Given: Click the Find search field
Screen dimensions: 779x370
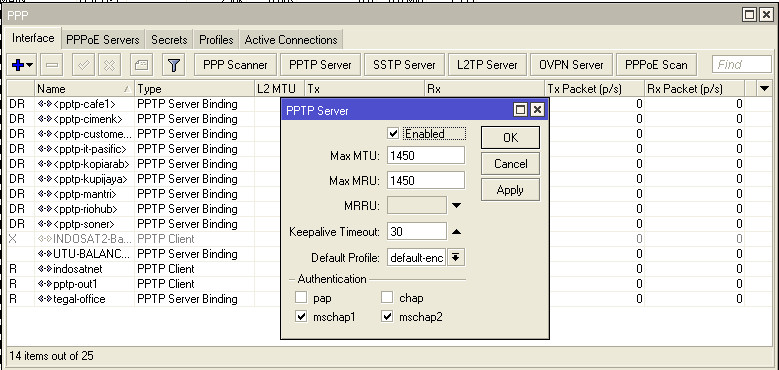Looking at the screenshot, I should tap(742, 65).
